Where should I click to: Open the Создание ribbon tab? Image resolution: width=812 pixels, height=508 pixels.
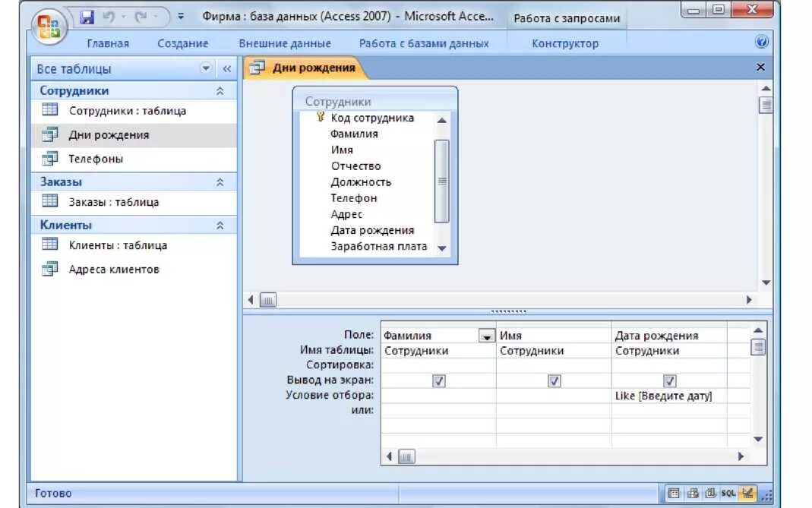coord(183,43)
